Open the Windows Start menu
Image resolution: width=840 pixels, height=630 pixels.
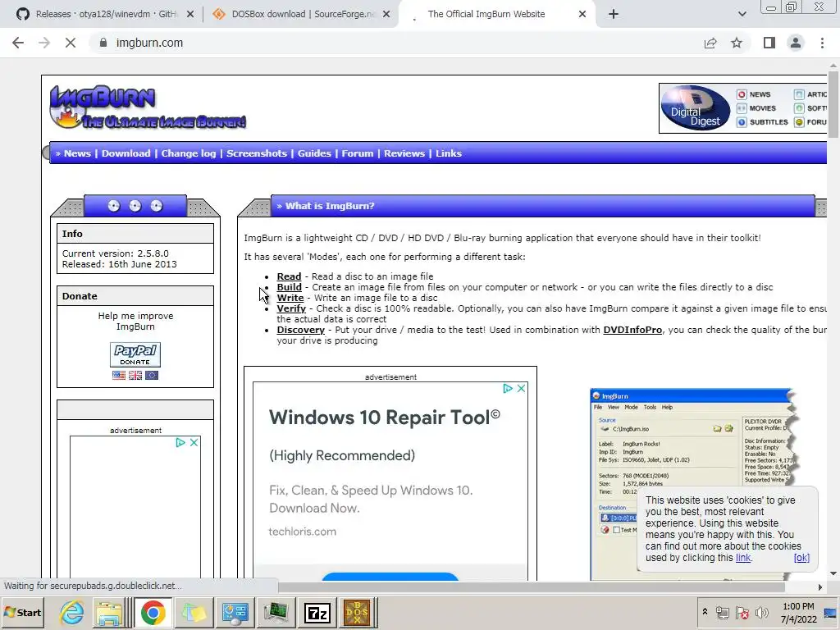click(x=23, y=613)
